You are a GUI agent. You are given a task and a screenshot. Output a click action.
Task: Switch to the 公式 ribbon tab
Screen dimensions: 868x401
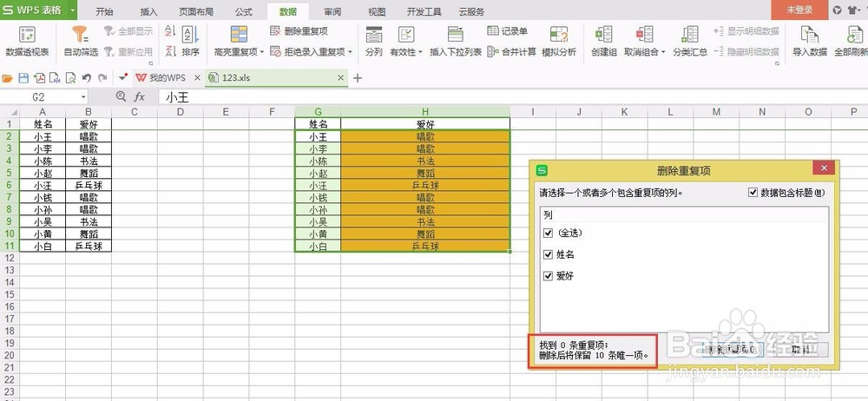coord(243,11)
